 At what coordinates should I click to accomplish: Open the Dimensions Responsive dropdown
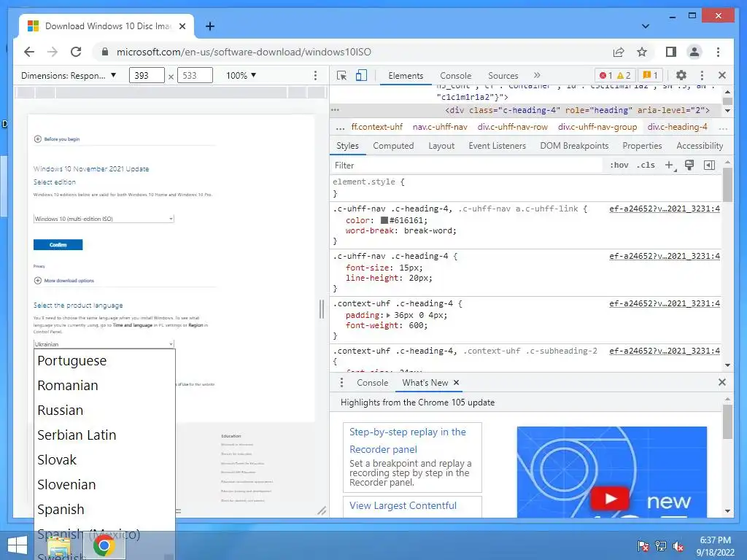[x=69, y=75]
